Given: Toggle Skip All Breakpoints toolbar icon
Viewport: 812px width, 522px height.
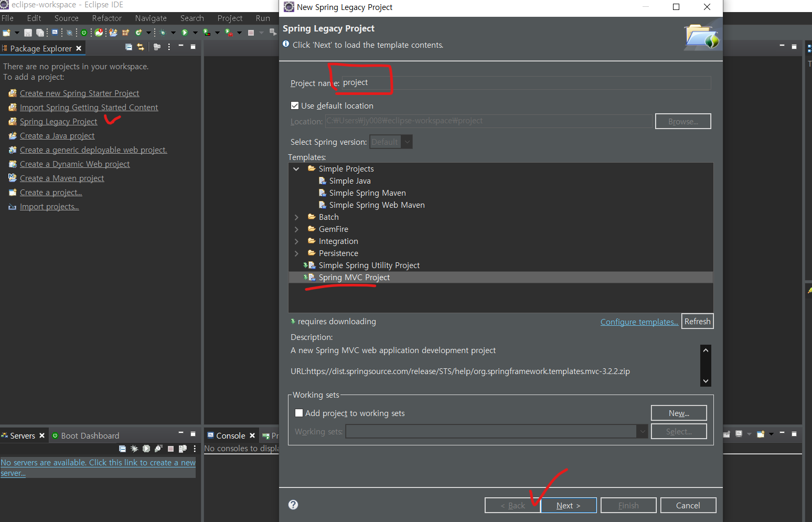Looking at the screenshot, I should (69, 33).
